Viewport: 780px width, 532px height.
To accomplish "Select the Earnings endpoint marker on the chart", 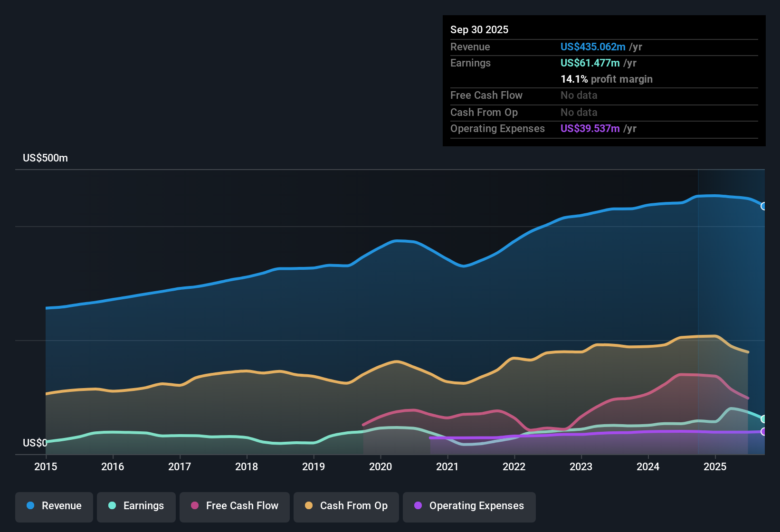I will [x=764, y=419].
